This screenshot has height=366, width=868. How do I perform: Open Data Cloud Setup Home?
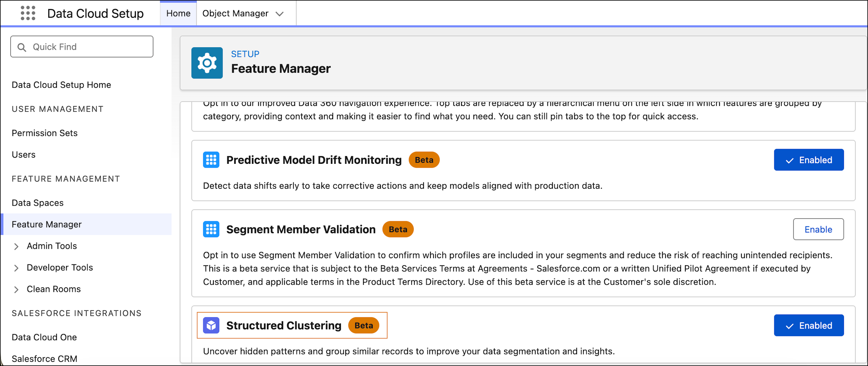pos(61,85)
